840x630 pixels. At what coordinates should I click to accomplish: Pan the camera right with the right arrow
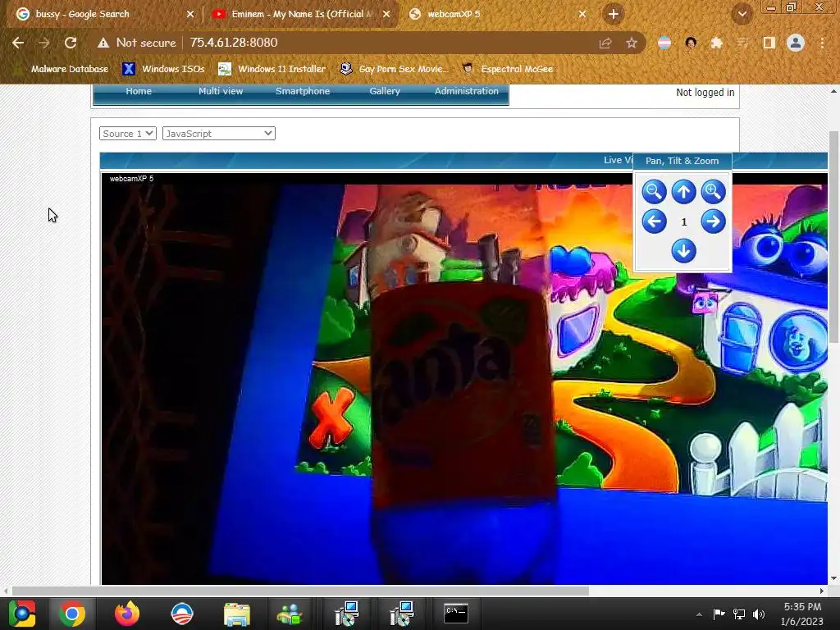pos(713,221)
